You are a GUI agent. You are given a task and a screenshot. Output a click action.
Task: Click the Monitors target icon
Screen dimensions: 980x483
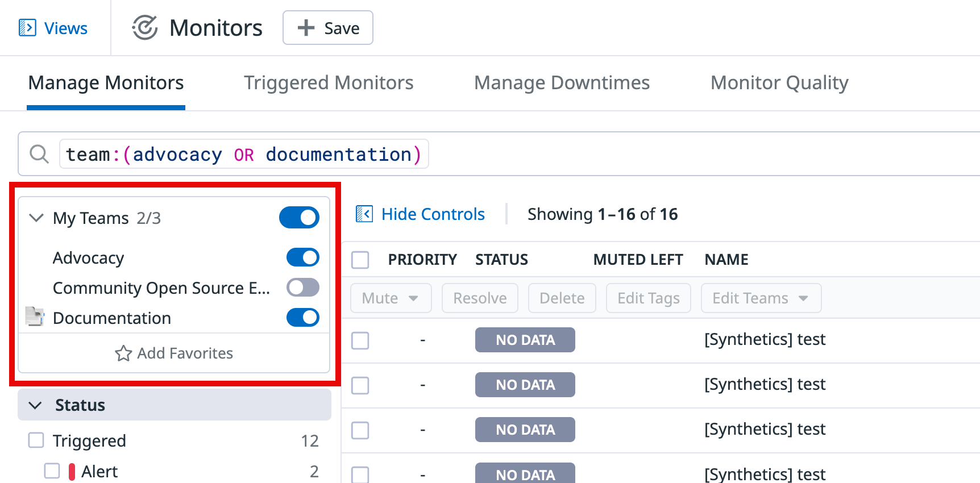coord(145,28)
